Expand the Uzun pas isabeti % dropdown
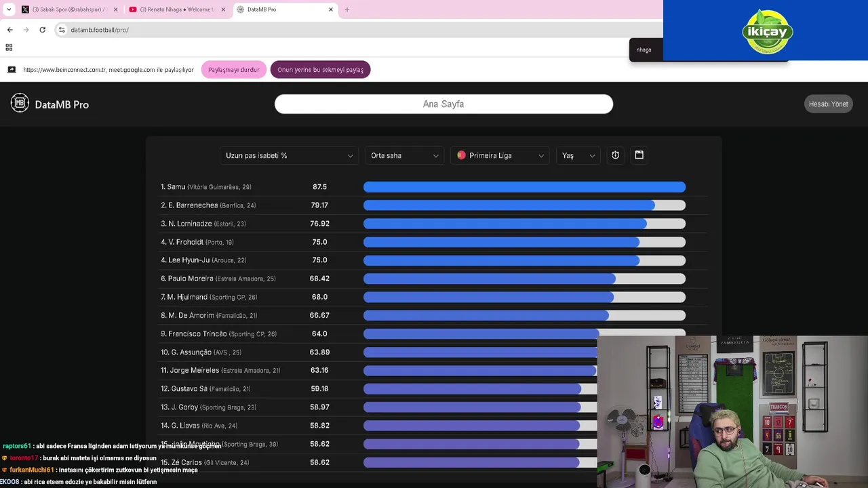The width and height of the screenshot is (868, 488). (290, 155)
